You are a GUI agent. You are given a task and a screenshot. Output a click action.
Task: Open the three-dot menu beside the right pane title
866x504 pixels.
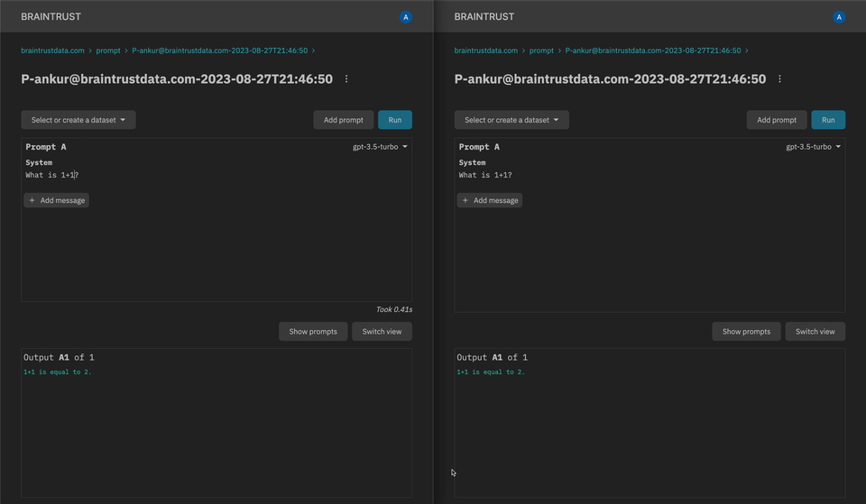(779, 79)
